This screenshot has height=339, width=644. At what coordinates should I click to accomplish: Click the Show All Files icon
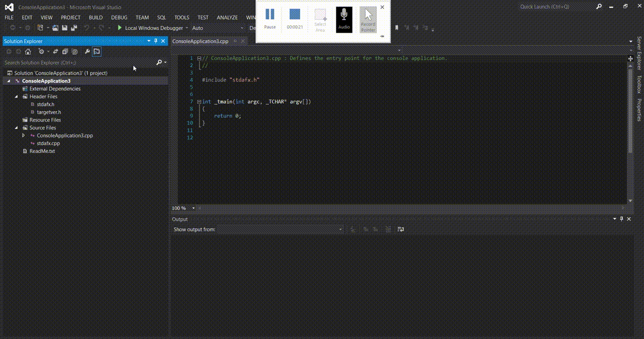tap(75, 52)
